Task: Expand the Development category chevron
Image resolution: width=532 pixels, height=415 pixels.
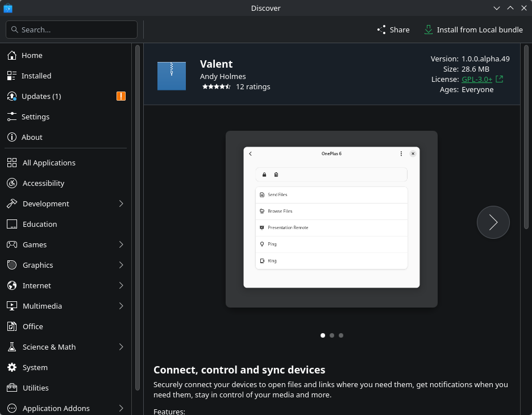Action: click(121, 204)
